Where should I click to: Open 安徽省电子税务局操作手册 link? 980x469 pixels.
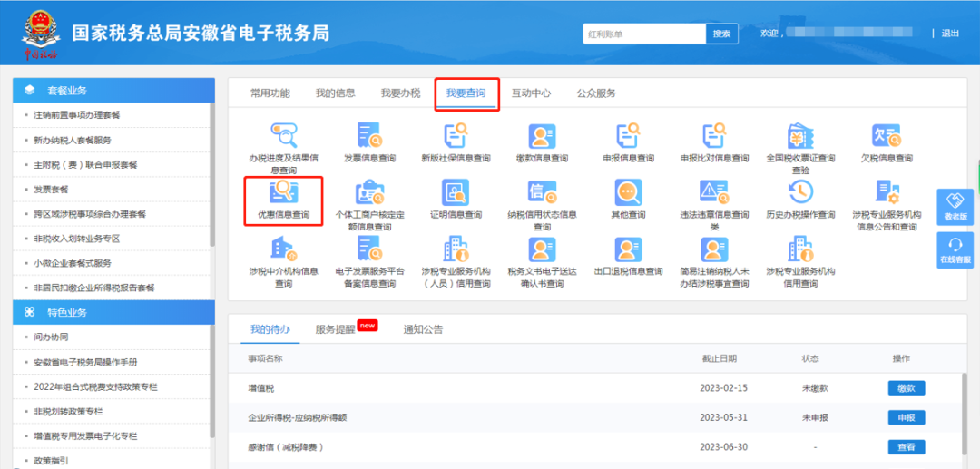pos(85,362)
